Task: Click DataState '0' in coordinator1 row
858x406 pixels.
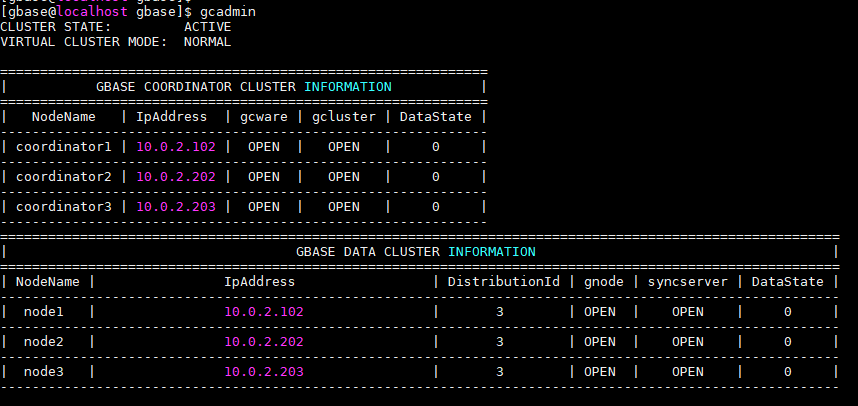Action: (x=436, y=147)
